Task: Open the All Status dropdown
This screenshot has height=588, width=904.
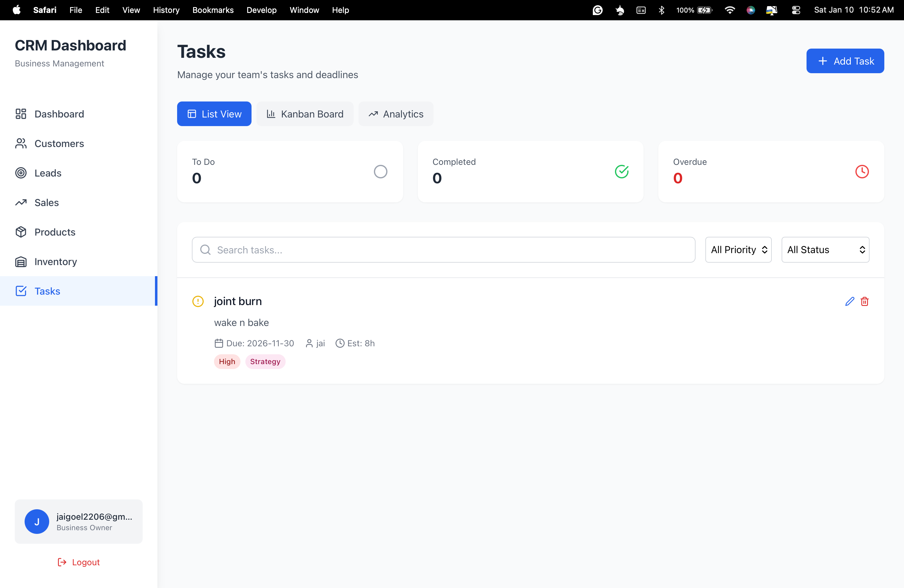Action: 825,249
